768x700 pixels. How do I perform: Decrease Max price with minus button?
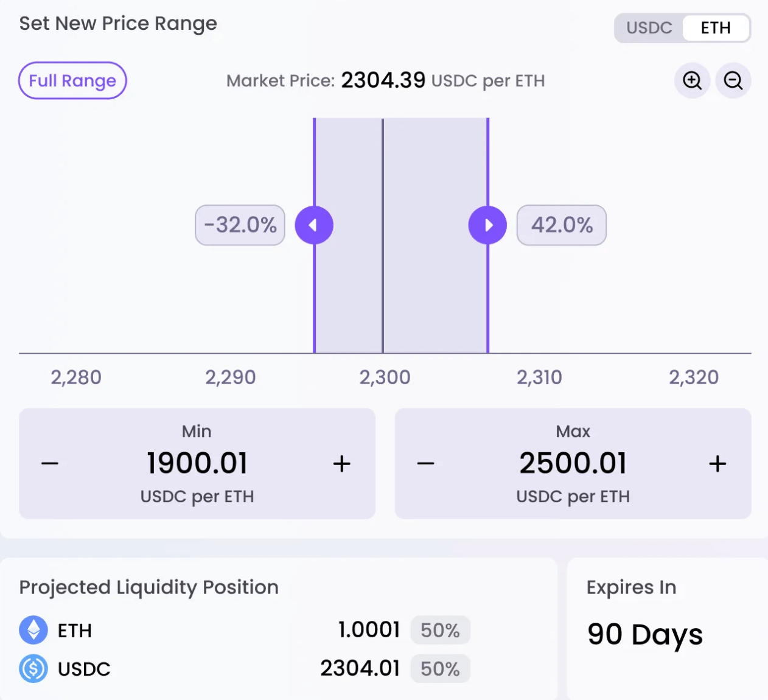[x=426, y=464]
